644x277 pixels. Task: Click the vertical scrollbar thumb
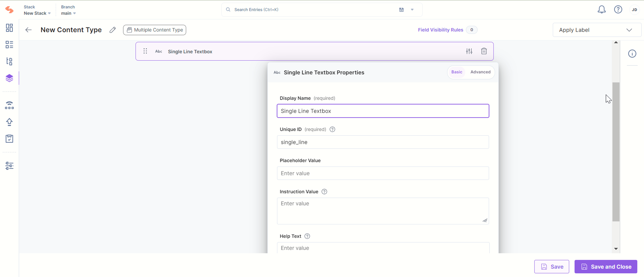pos(616,152)
